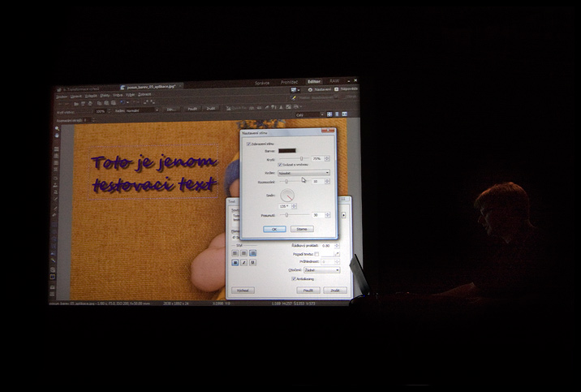Set center text alignment in Text dialog
Screen dimensions: 581x392
[243, 253]
